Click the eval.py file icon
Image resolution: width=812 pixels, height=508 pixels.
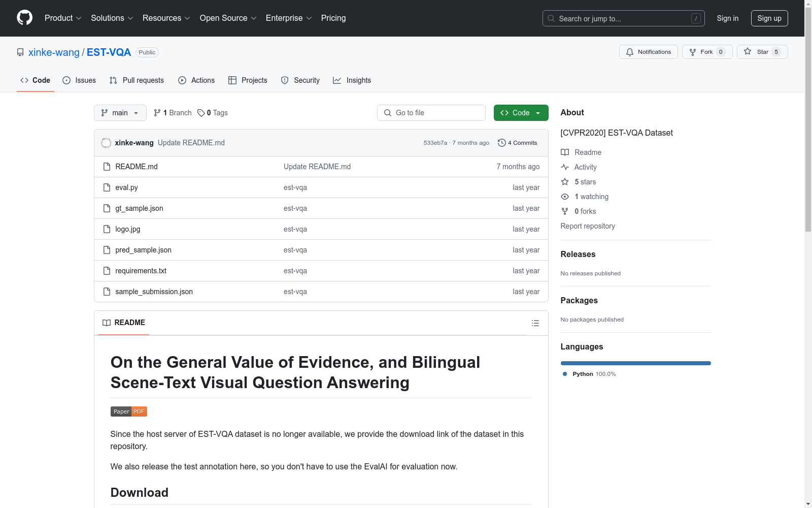tap(107, 187)
